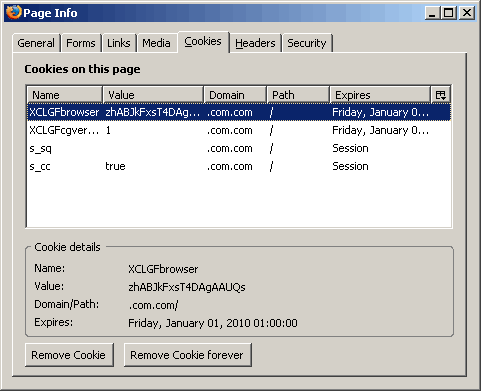The height and width of the screenshot is (391, 481).
Task: Select the s_cc cookie row
Action: 239,166
